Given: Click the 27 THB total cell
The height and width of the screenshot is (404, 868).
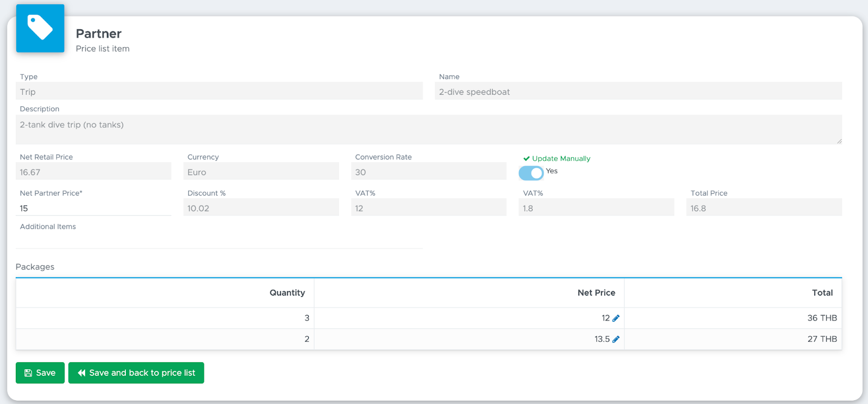Looking at the screenshot, I should click(x=733, y=339).
